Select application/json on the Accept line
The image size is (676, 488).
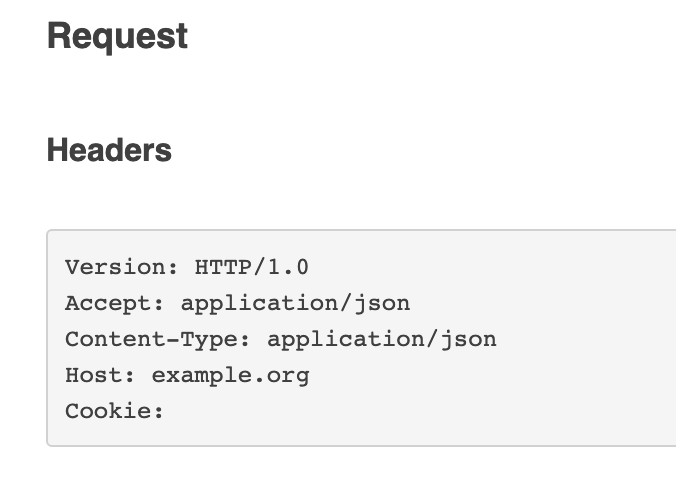click(295, 304)
